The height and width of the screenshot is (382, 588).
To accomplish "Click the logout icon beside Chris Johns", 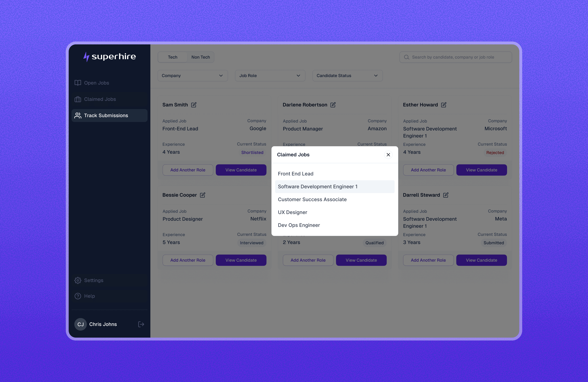I will click(141, 324).
